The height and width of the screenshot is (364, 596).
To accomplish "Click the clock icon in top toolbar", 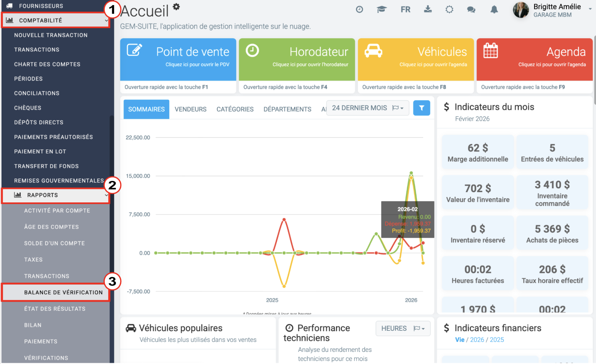I will pyautogui.click(x=359, y=10).
